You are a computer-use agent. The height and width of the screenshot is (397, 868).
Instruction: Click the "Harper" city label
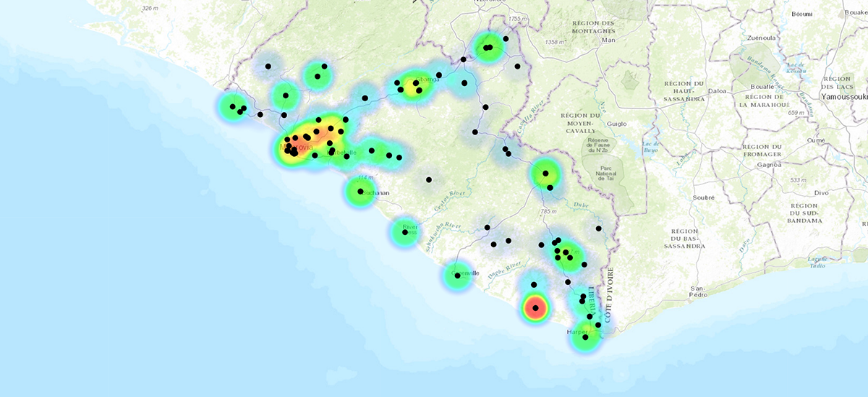point(578,332)
